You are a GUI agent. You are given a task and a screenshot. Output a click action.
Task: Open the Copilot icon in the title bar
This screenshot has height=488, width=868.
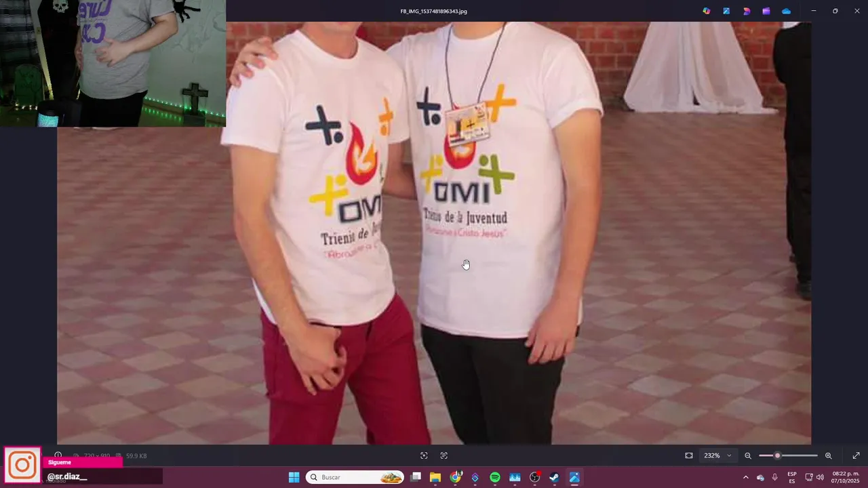(x=707, y=11)
